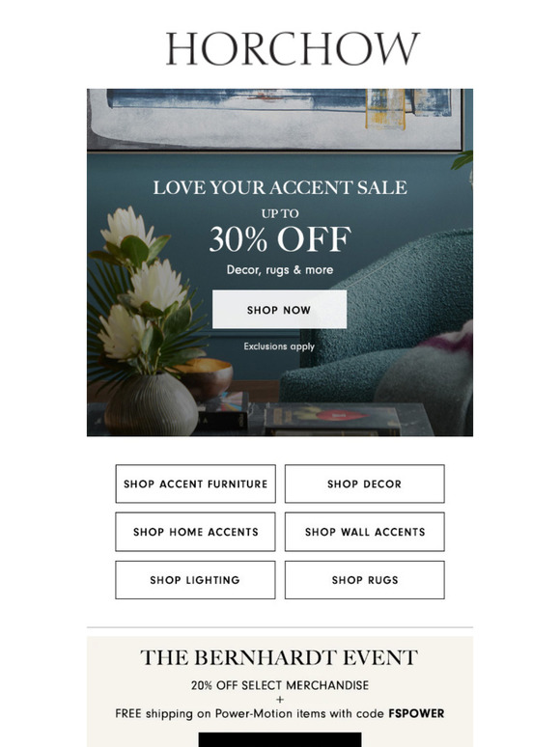This screenshot has height=747, width=560.
Task: Click the 20% Off Select Merchandise line
Action: tap(280, 685)
